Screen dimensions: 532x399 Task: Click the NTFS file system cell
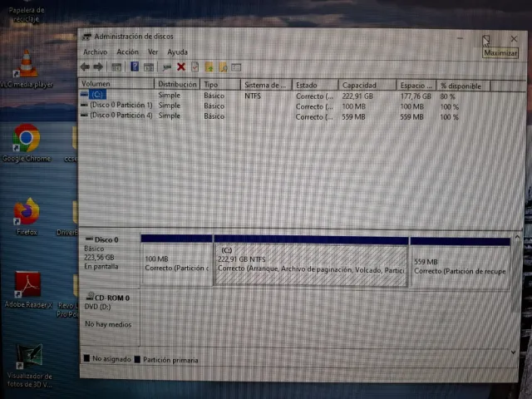(253, 96)
